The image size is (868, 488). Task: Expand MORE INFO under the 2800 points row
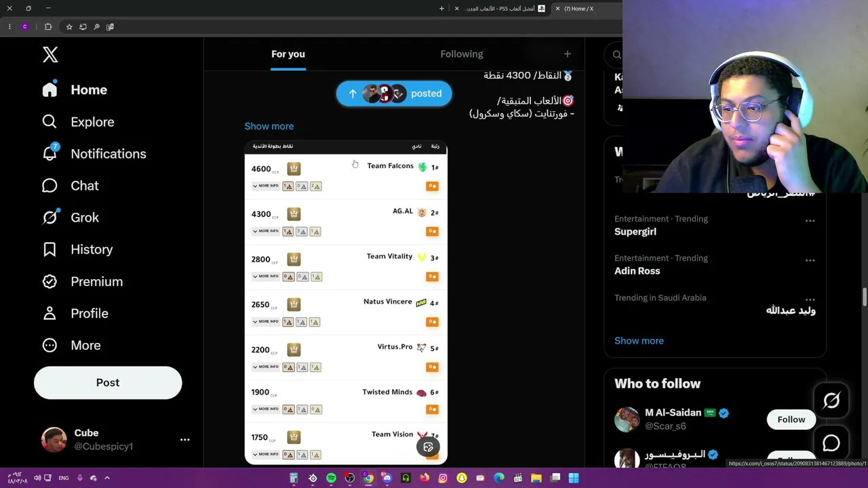point(265,277)
